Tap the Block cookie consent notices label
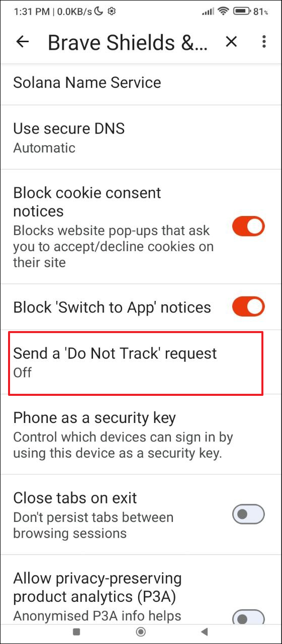This screenshot has height=644, width=282. [x=87, y=202]
